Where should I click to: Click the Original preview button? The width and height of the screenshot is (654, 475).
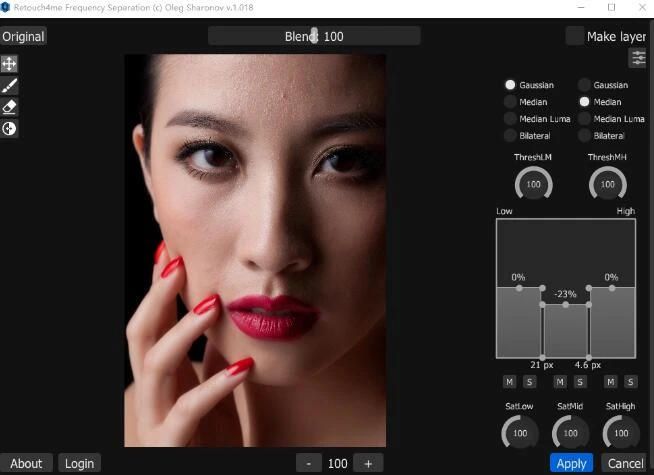click(x=23, y=36)
